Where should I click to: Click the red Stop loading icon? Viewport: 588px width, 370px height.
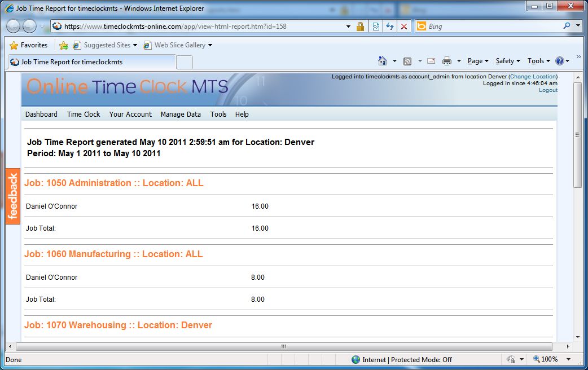pyautogui.click(x=404, y=27)
